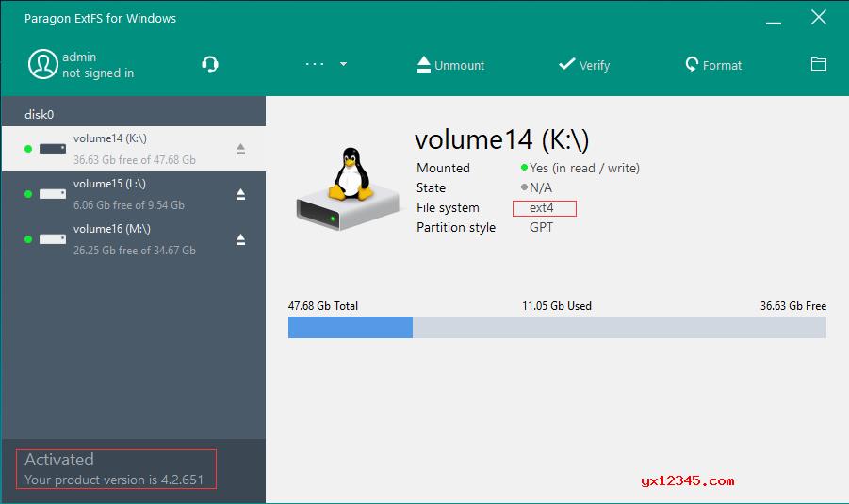This screenshot has height=504, width=849.
Task: Click the blue used-space portion of bar
Action: tap(351, 328)
